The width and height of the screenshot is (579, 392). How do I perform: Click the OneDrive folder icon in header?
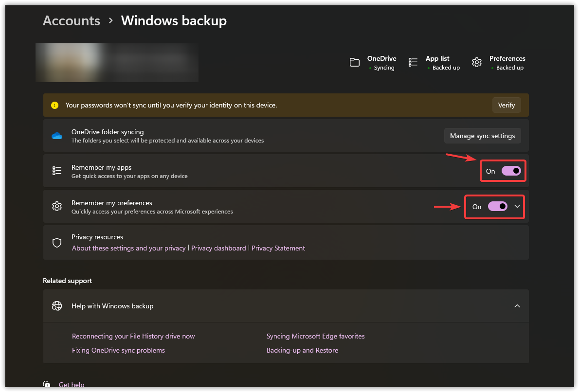pyautogui.click(x=355, y=62)
